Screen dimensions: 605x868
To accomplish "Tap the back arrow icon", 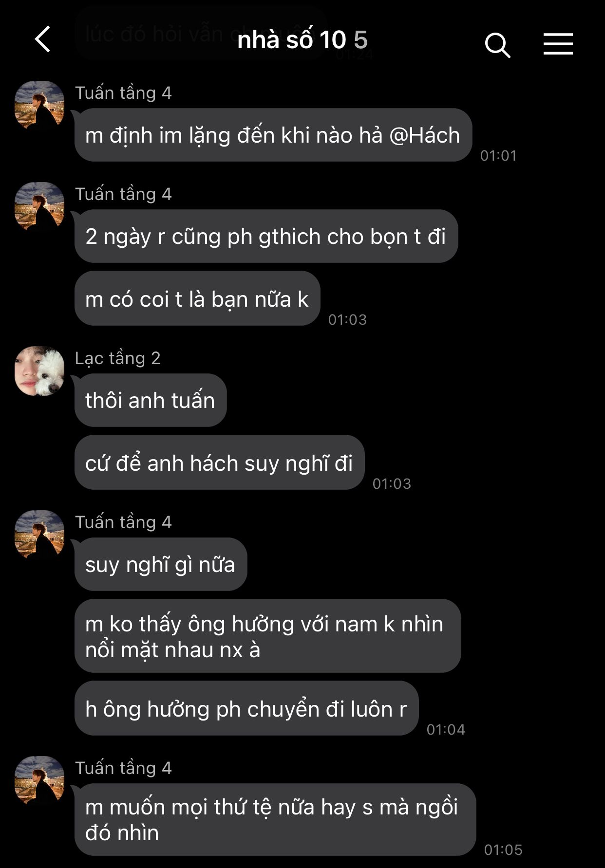I will pos(43,39).
